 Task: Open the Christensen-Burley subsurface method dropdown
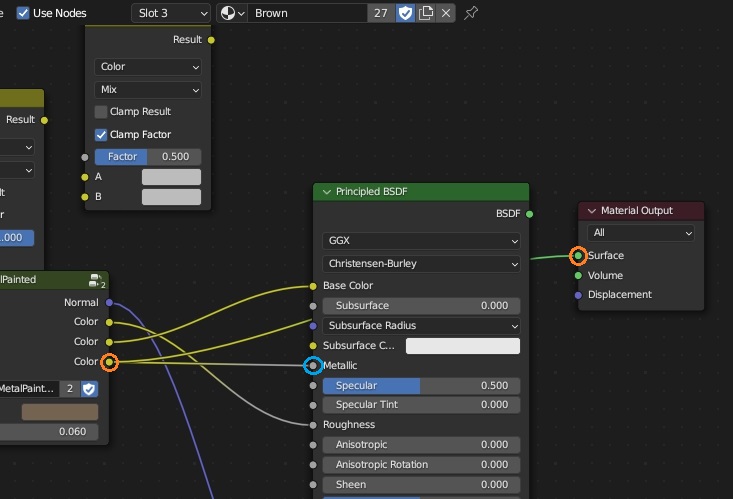tap(421, 264)
